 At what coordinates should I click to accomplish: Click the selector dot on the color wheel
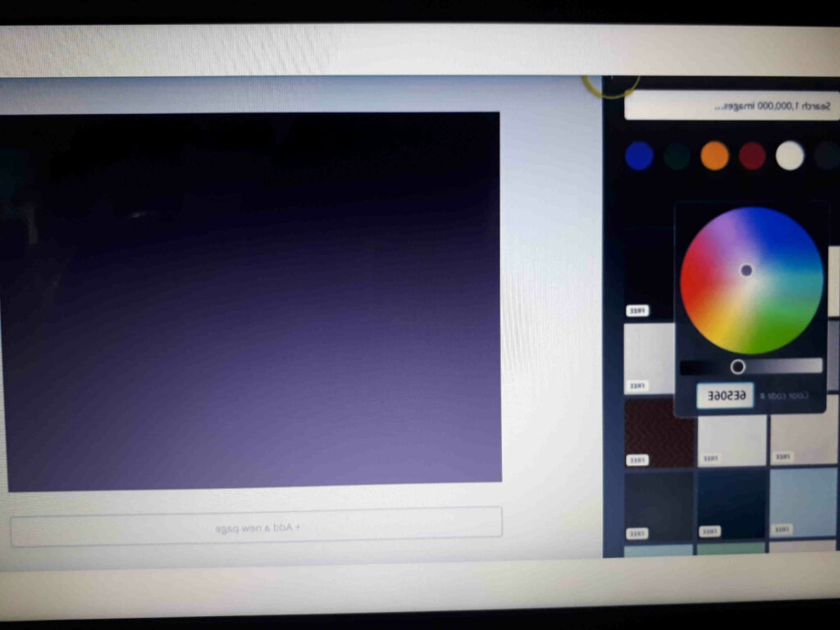[x=746, y=270]
